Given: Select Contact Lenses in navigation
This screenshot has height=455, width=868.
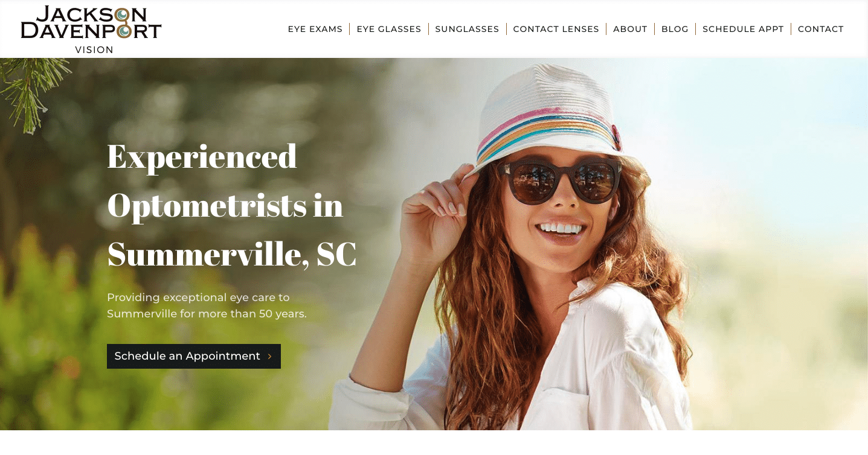Looking at the screenshot, I should coord(556,29).
